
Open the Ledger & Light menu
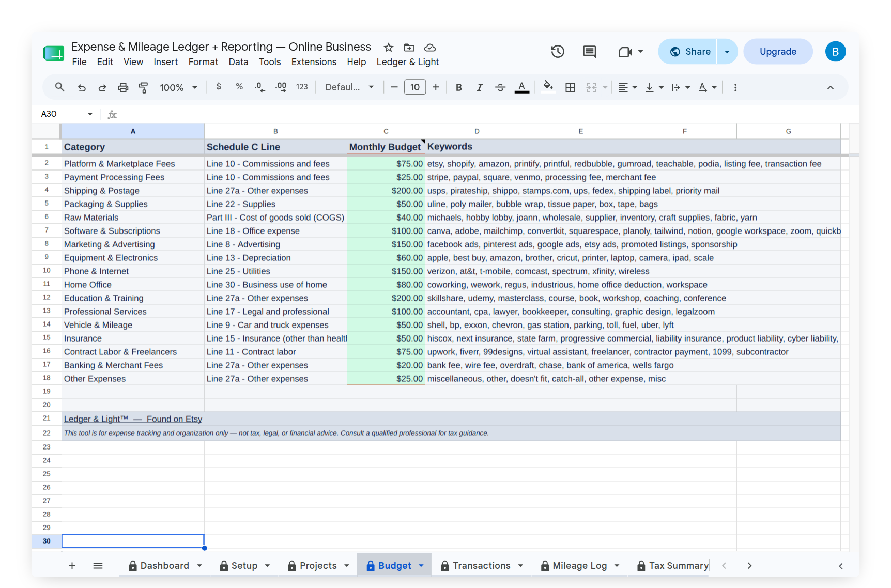[x=408, y=62]
